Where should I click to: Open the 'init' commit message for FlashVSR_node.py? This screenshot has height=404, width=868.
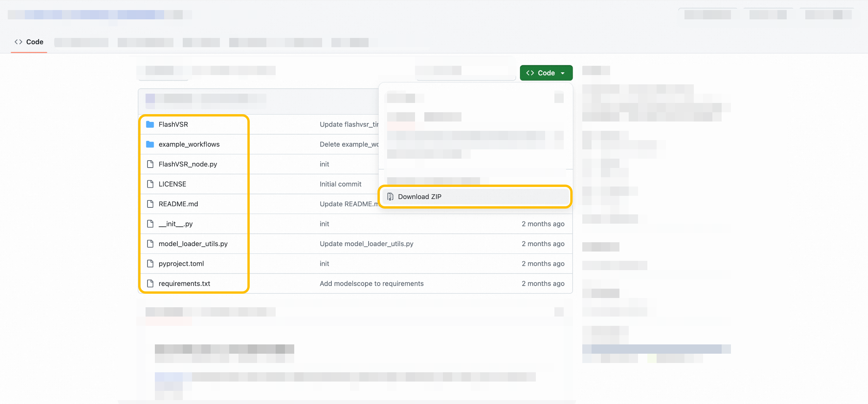tap(324, 164)
